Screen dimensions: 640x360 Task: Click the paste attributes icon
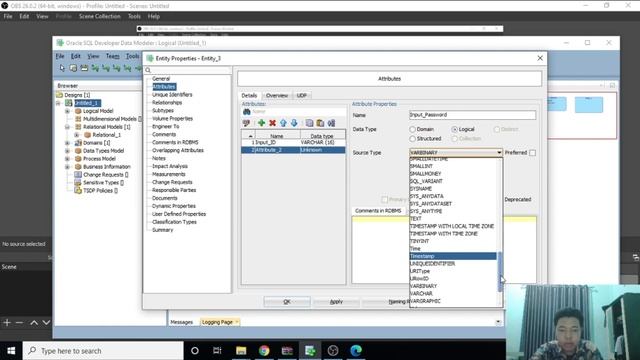pyautogui.click(x=320, y=123)
